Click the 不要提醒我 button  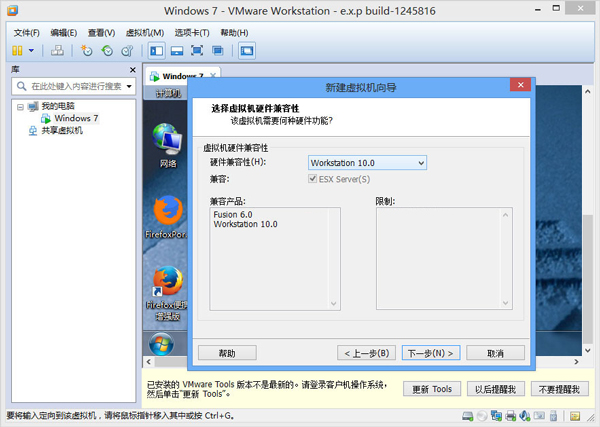click(x=559, y=389)
